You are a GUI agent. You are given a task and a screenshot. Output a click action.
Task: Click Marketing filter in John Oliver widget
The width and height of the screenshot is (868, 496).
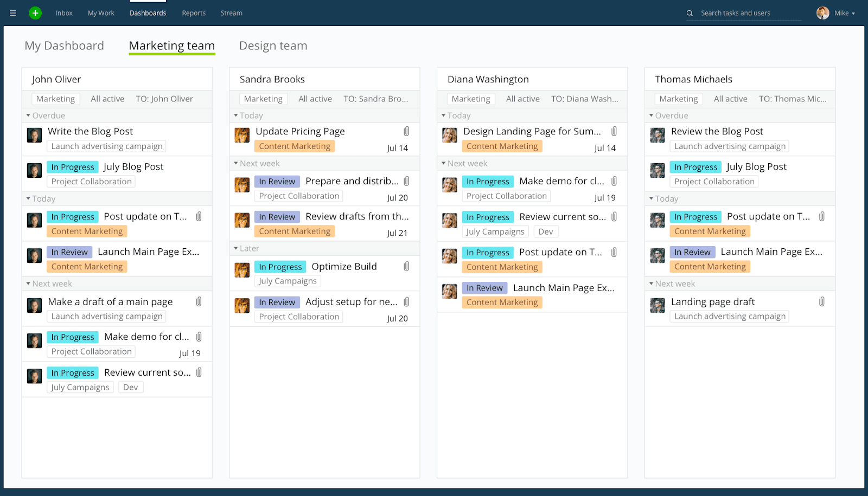56,99
